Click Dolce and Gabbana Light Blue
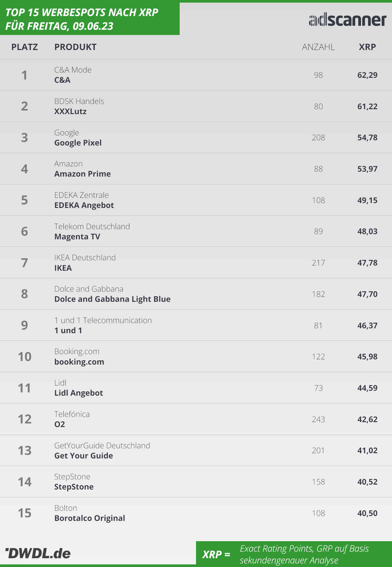 [112, 299]
